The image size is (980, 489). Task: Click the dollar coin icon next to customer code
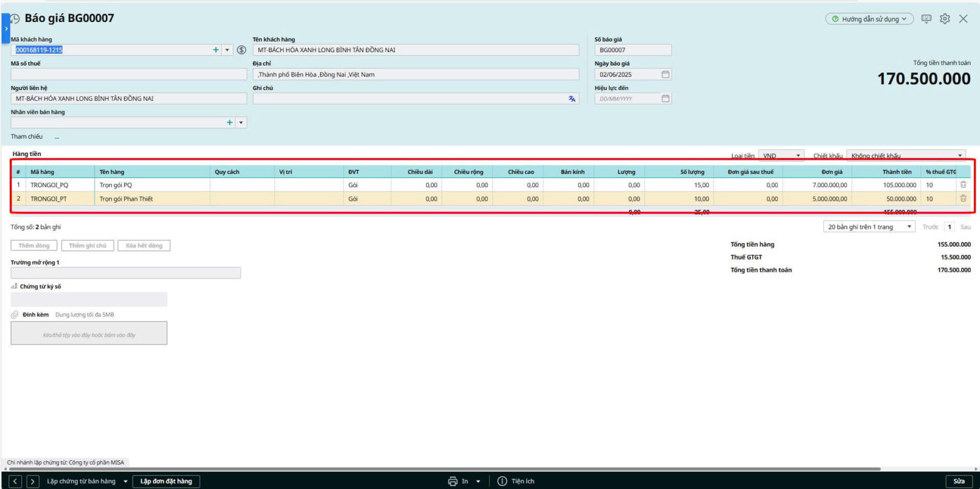click(241, 50)
